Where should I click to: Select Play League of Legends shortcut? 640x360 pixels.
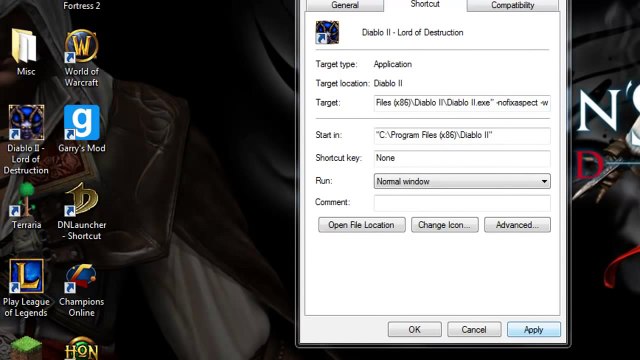point(26,276)
